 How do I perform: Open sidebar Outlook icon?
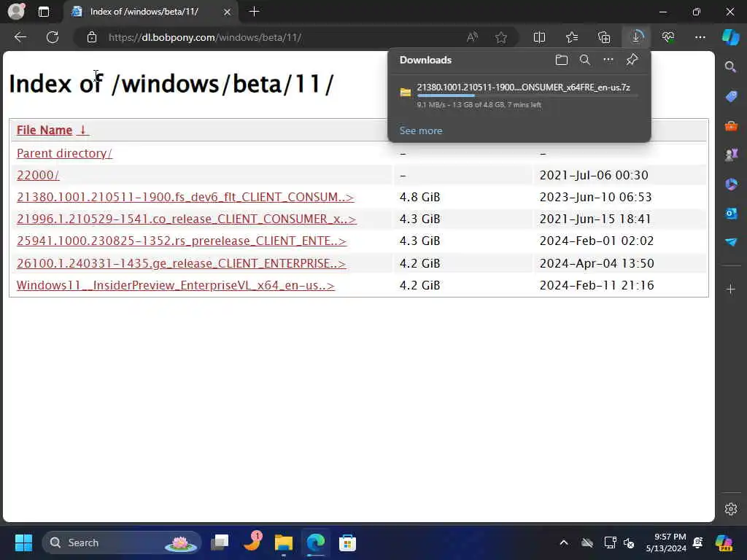(731, 214)
